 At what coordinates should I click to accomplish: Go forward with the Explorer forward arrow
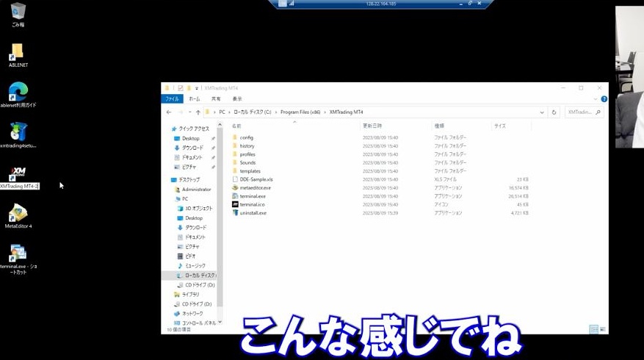181,112
